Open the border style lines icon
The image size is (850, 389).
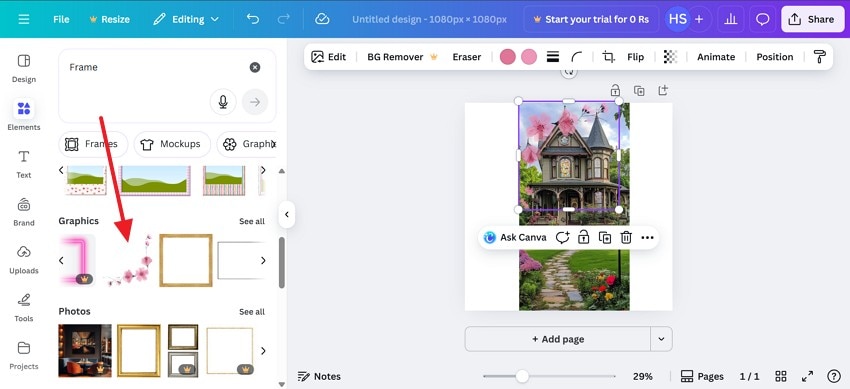[x=553, y=57]
